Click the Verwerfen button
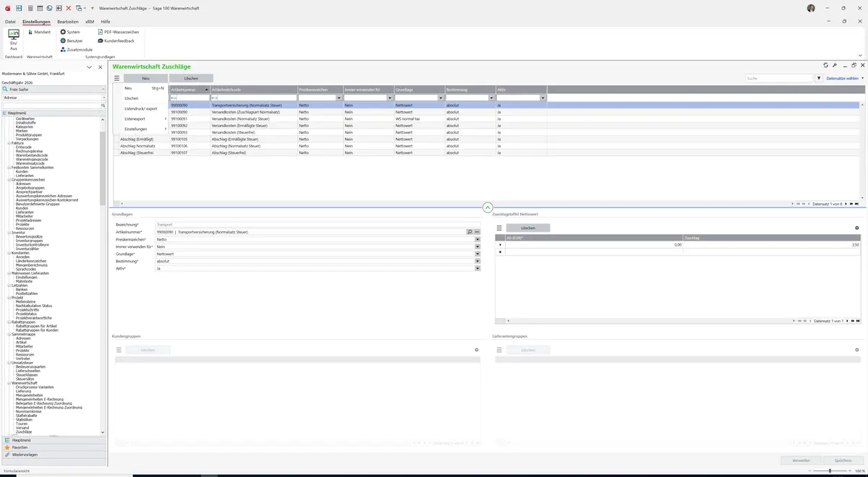Screen dimensions: 868x477 pyautogui.click(x=801, y=460)
